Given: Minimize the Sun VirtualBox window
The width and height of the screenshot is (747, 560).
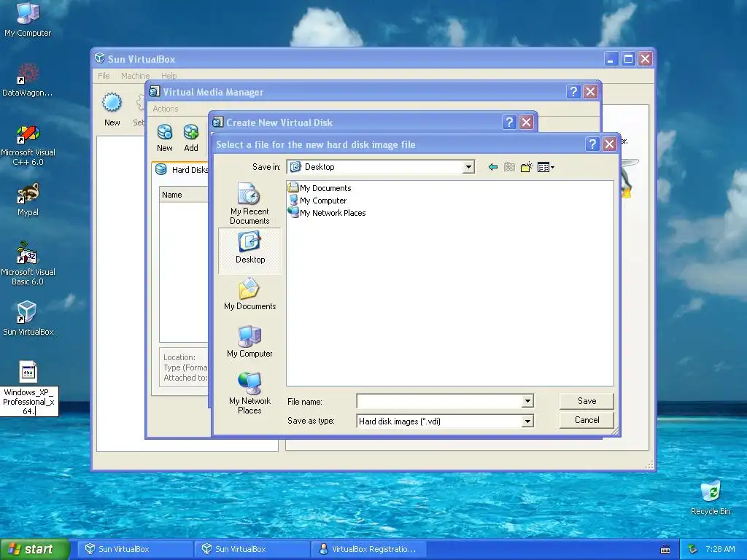Looking at the screenshot, I should [x=611, y=59].
